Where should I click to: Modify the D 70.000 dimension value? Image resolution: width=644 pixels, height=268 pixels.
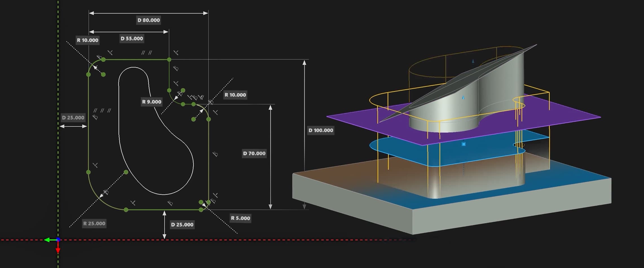tap(254, 153)
